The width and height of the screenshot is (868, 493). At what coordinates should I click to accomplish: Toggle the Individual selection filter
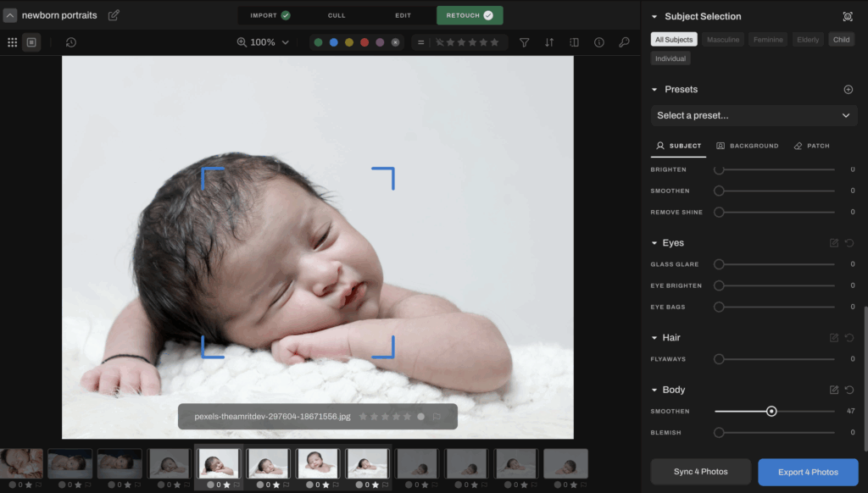pos(670,58)
